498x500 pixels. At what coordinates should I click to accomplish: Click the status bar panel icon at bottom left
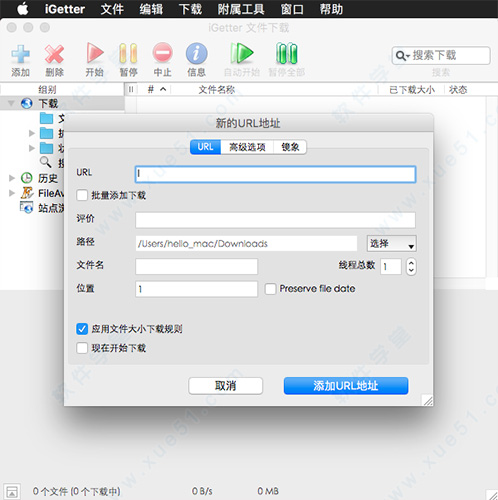[x=12, y=491]
